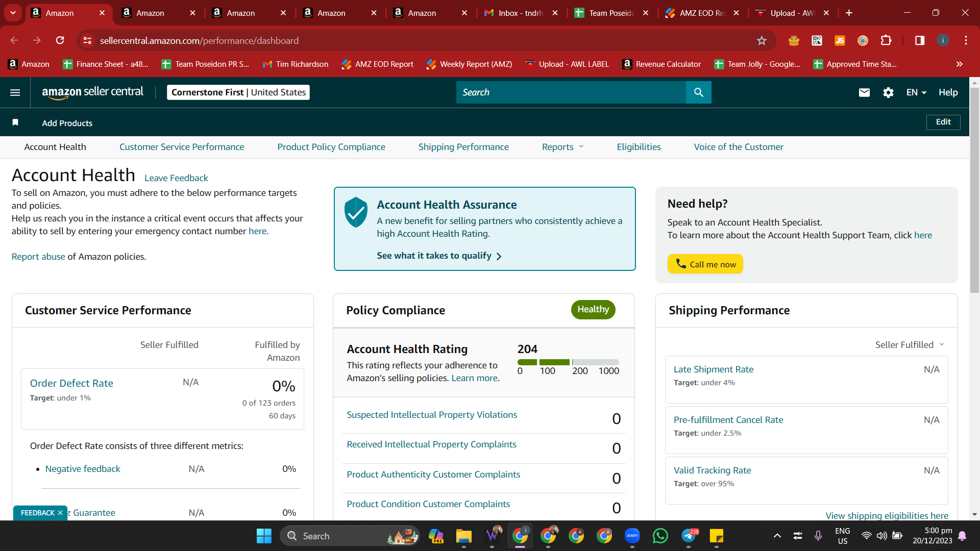Viewport: 980px width, 551px height.
Task: Open the Weekly Report (AMZ) bookmark
Action: pos(469,64)
